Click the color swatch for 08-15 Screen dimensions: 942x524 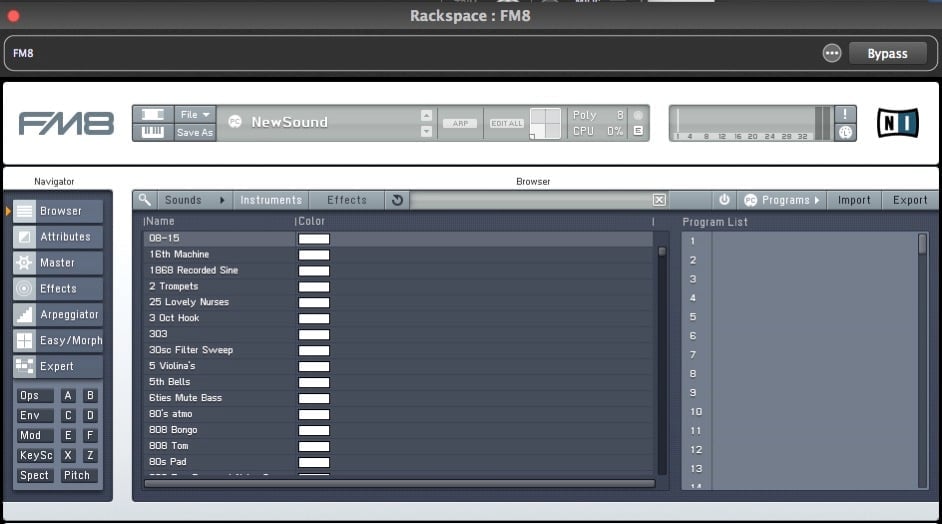click(314, 239)
